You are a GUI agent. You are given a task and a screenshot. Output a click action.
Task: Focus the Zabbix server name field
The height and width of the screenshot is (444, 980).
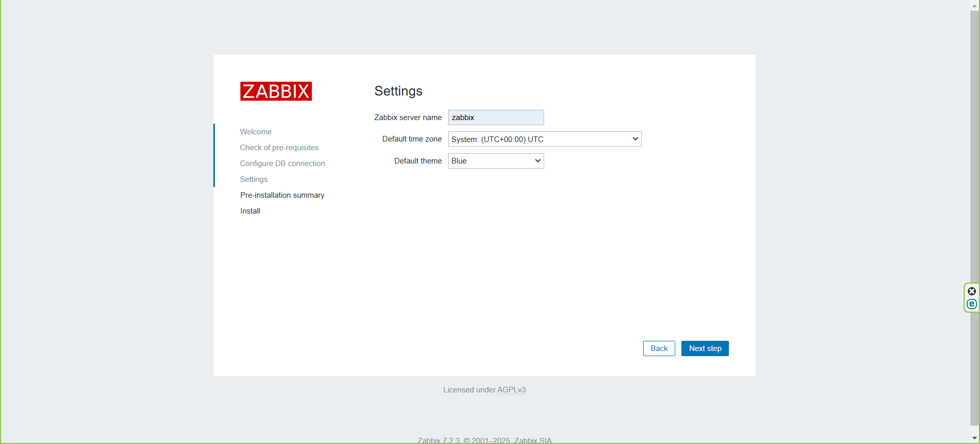496,118
